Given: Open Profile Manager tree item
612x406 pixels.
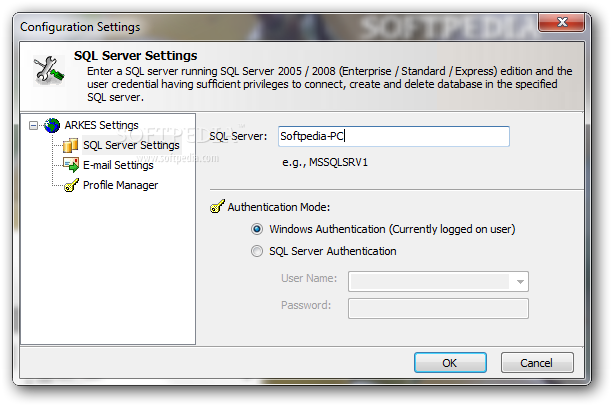Looking at the screenshot, I should [120, 185].
